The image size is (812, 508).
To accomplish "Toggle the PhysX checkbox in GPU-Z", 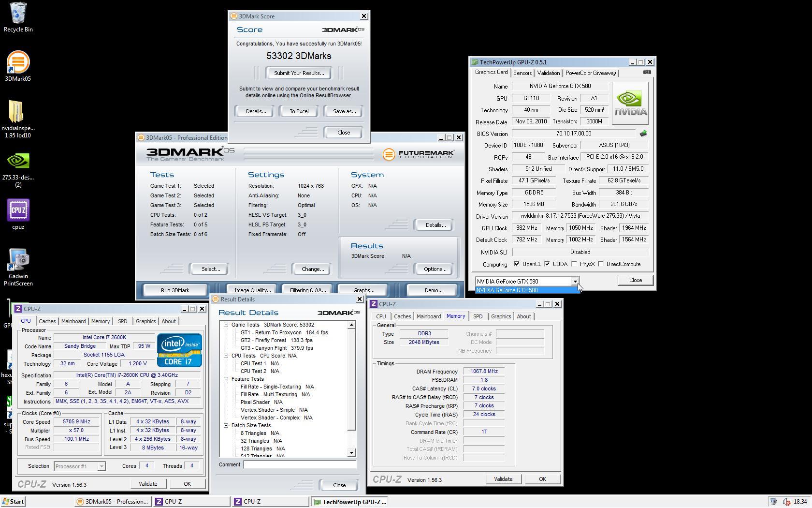I will [574, 264].
